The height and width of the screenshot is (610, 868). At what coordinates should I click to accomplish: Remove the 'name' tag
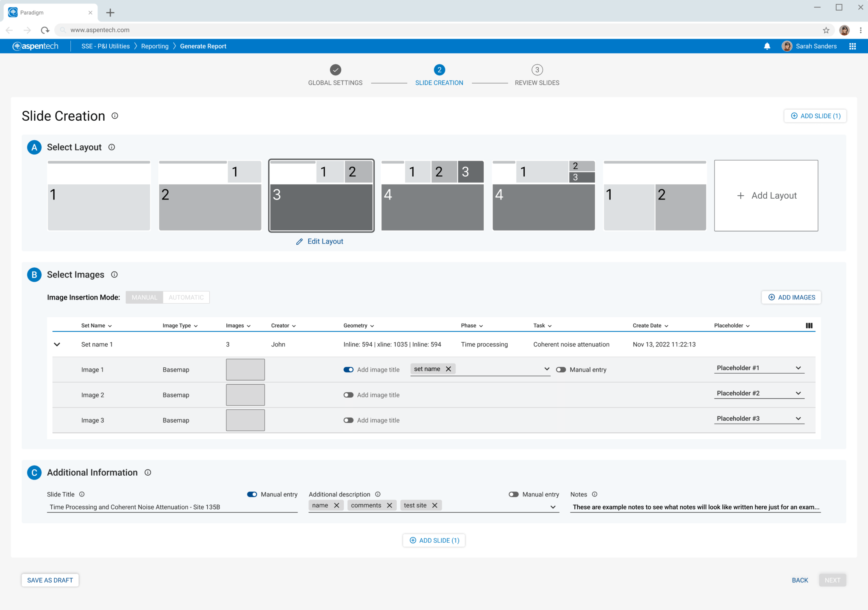point(336,505)
